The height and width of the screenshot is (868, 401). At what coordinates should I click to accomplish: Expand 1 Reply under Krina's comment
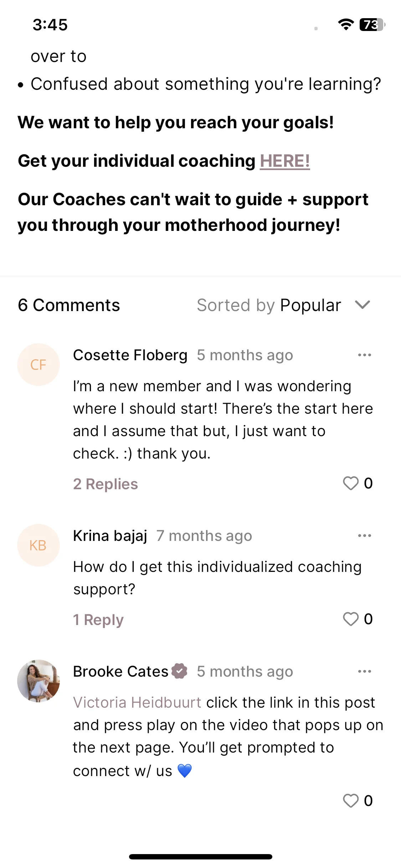tap(98, 620)
